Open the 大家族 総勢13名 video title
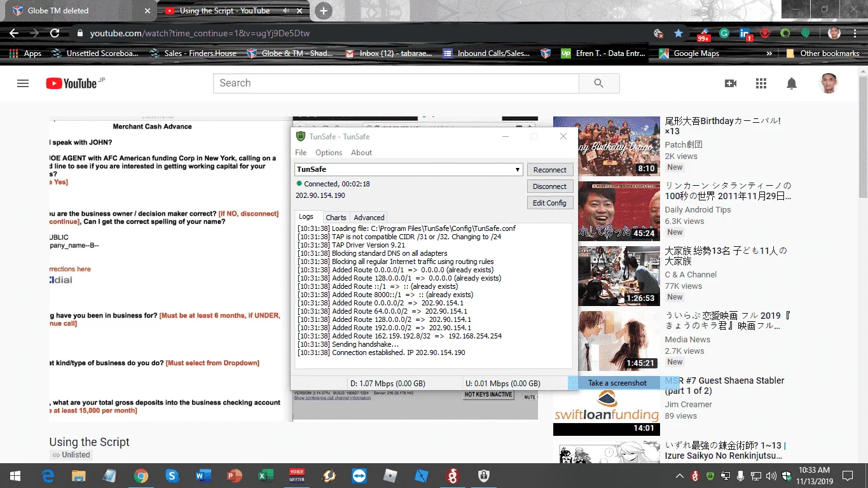868x488 pixels. tap(726, 256)
